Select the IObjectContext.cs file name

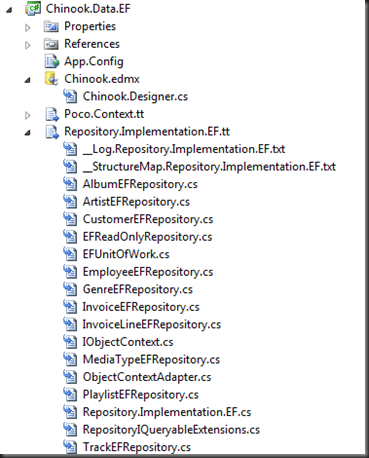click(128, 342)
